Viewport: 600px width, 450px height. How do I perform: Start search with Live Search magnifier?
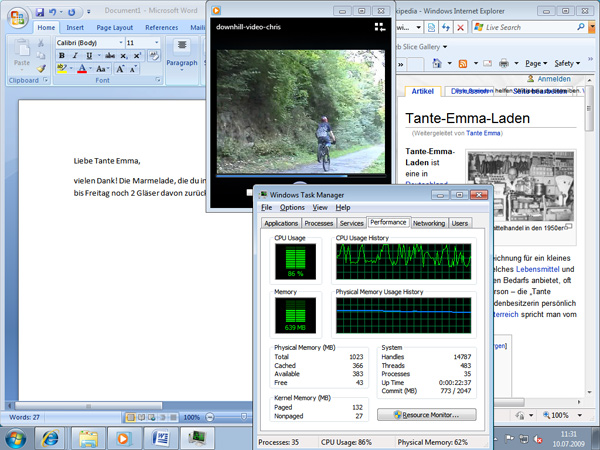pos(580,27)
